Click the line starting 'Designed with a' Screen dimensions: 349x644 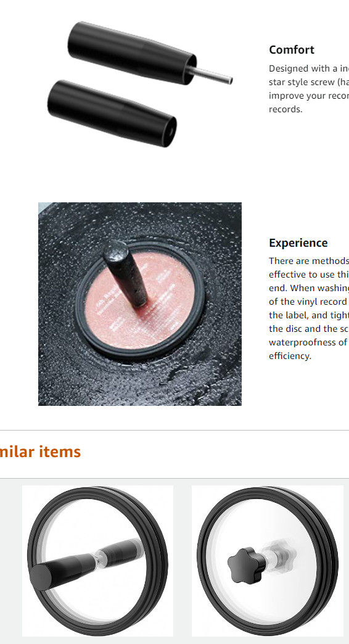pyautogui.click(x=309, y=68)
